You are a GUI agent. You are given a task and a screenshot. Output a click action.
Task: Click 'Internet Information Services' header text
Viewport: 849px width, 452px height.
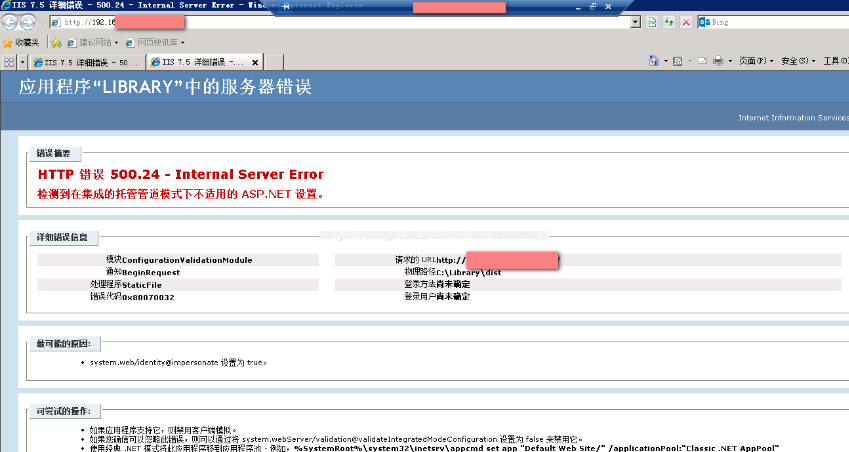tap(793, 117)
